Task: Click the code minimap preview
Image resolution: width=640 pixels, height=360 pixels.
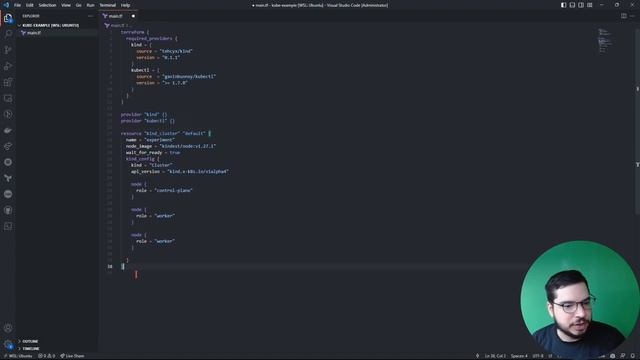Action: click(x=605, y=40)
